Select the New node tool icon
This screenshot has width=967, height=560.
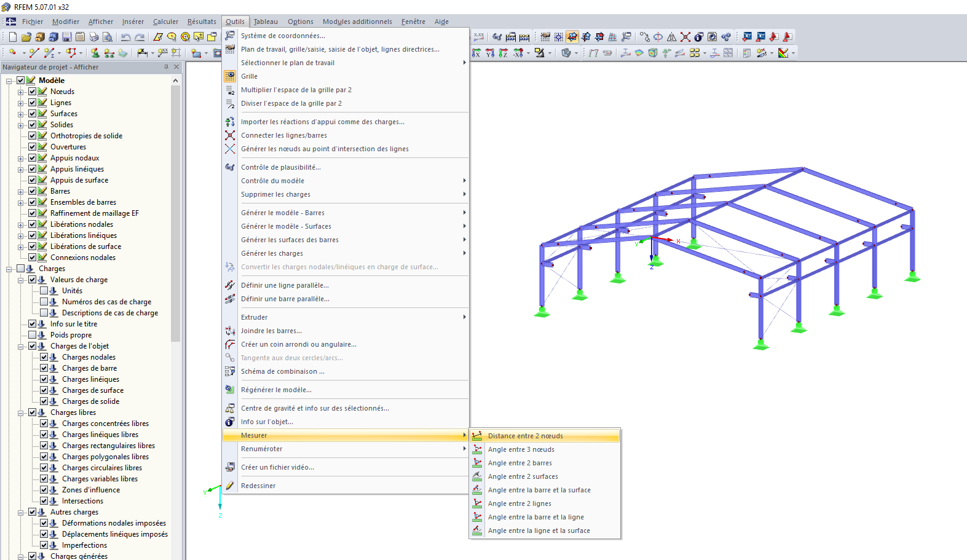(12, 53)
